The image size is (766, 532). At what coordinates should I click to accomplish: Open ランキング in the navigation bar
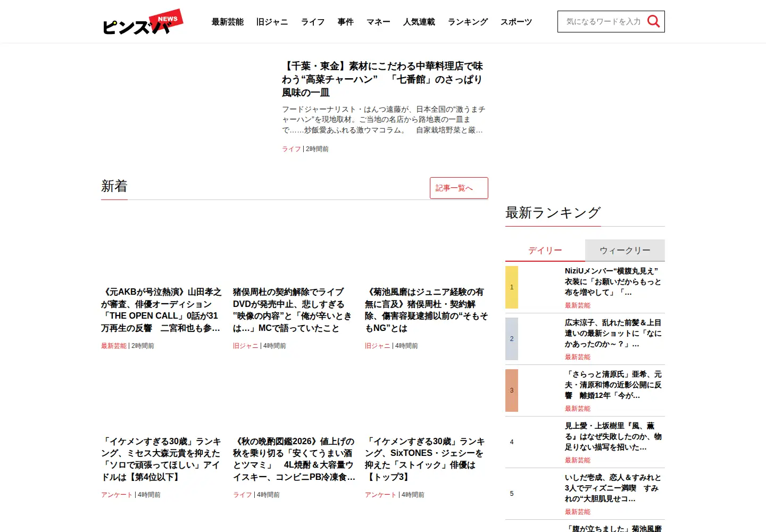(468, 22)
